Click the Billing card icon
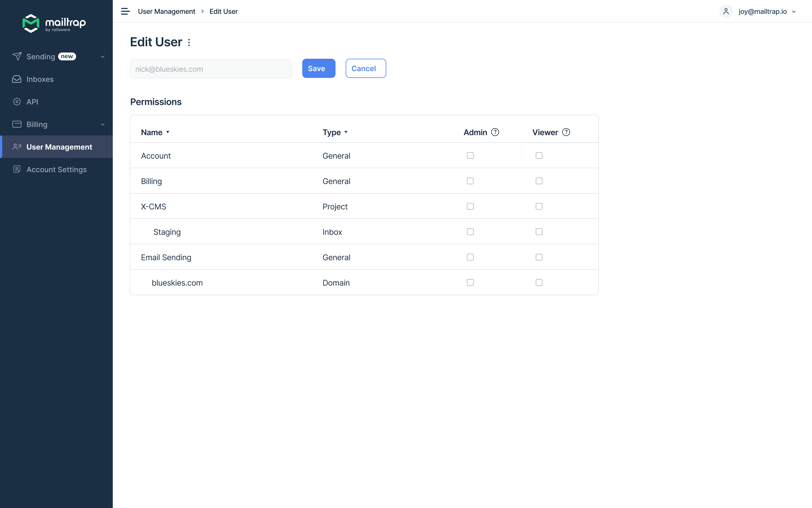812x508 pixels. [x=17, y=124]
